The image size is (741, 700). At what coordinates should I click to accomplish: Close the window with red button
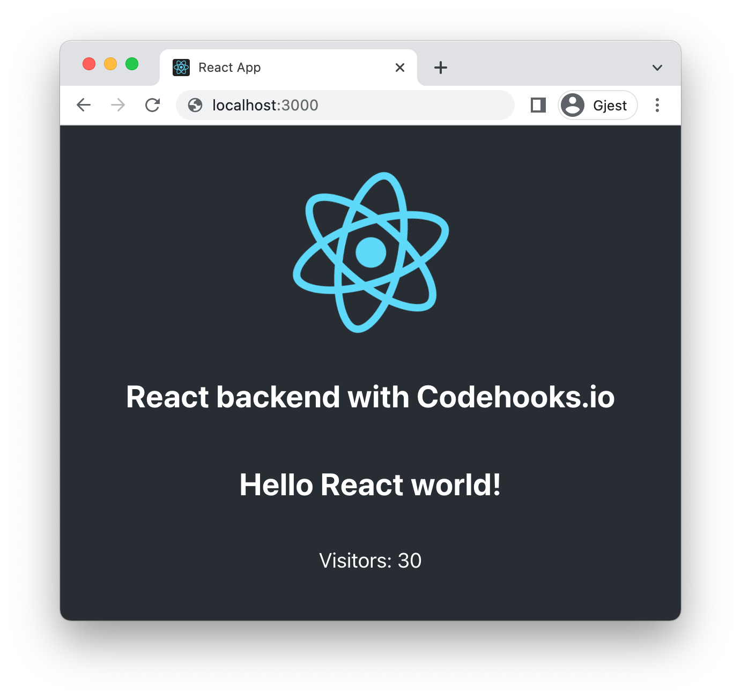coord(89,64)
